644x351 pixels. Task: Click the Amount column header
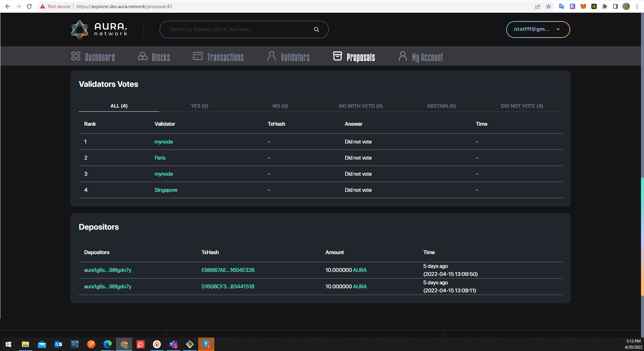pyautogui.click(x=334, y=252)
